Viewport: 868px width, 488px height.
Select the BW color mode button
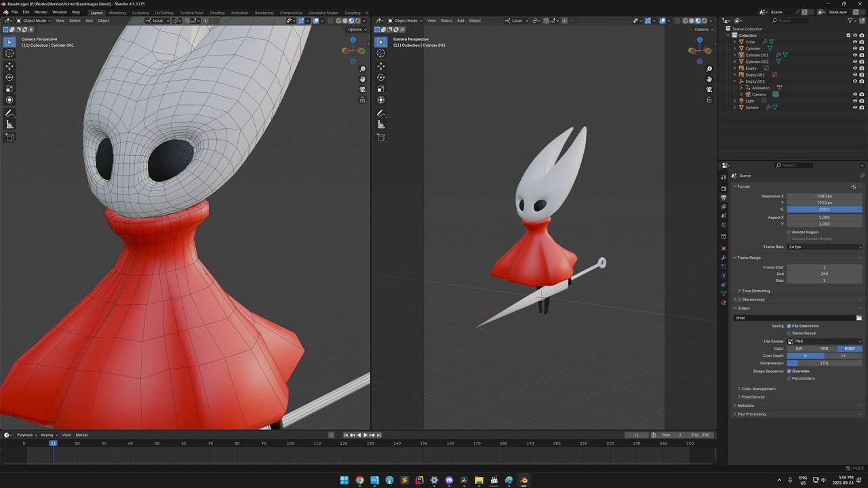800,349
